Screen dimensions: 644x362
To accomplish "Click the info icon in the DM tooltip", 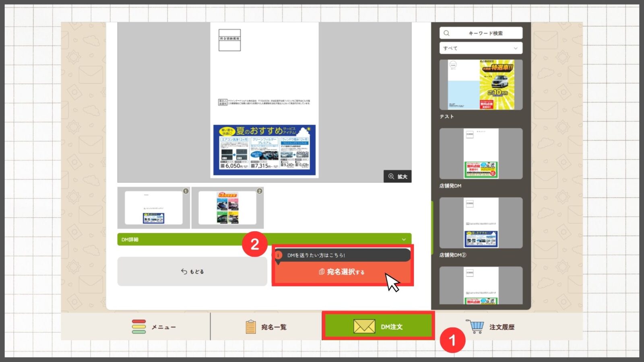I will pyautogui.click(x=279, y=255).
